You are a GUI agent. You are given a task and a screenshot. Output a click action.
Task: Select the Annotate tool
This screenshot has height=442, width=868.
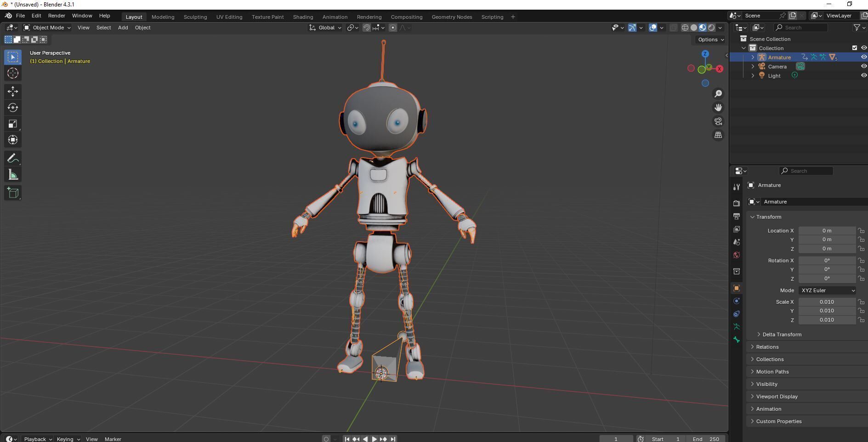pos(13,159)
